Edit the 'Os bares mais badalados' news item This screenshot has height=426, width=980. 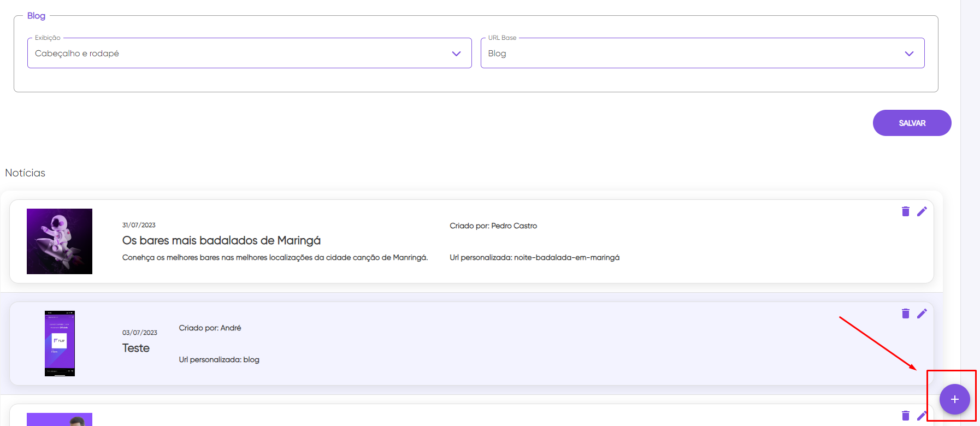922,211
